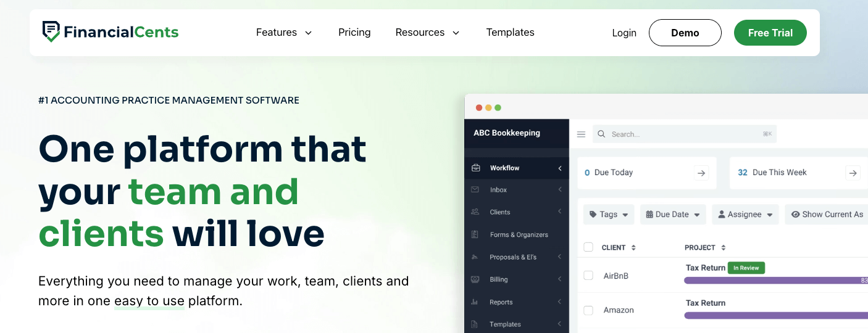Image resolution: width=868 pixels, height=333 pixels.
Task: Click the Workflow briefcase icon in sidebar
Action: [x=475, y=168]
